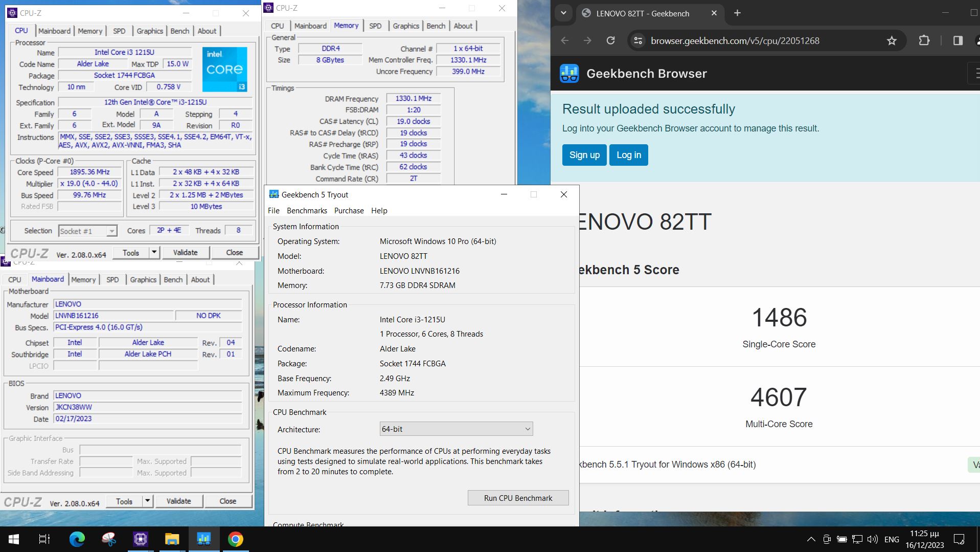This screenshot has width=980, height=552.
Task: Select Graphics tab in Mainboard CPU-Z window
Action: [143, 280]
